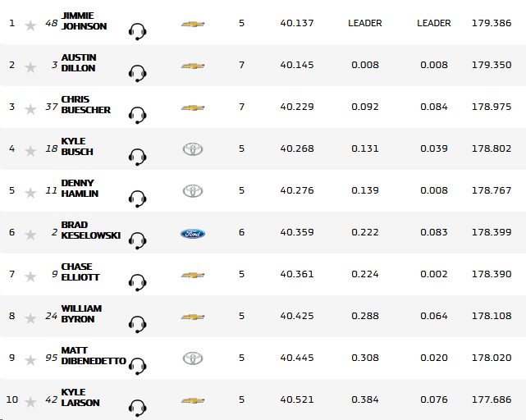Listen to Chris Buescher's headset audio
Image resolution: width=526 pixels, height=420 pixels.
point(138,115)
